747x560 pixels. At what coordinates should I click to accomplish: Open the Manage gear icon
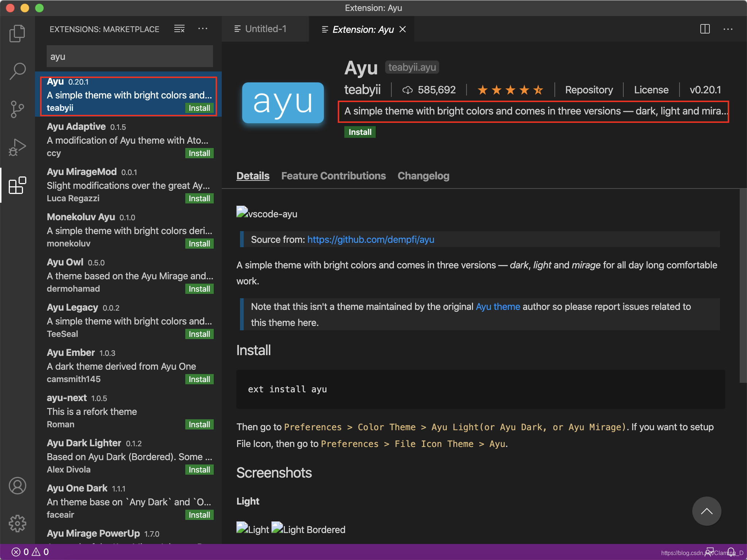click(x=17, y=524)
